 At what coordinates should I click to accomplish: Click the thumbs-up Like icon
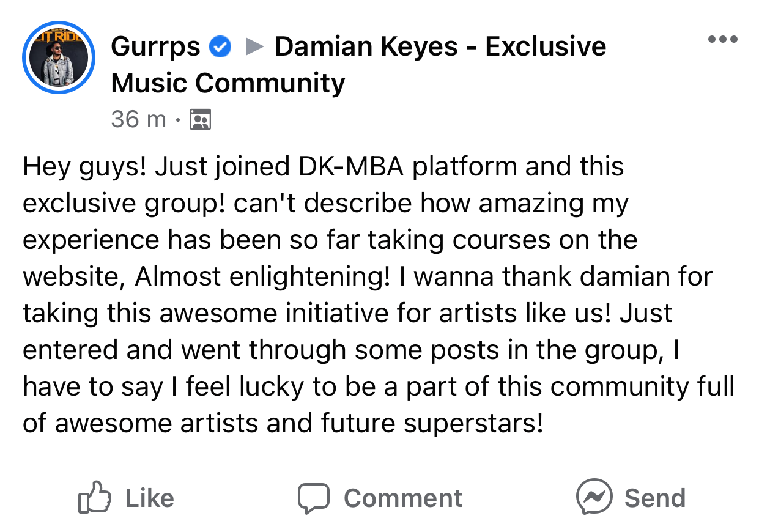(95, 498)
